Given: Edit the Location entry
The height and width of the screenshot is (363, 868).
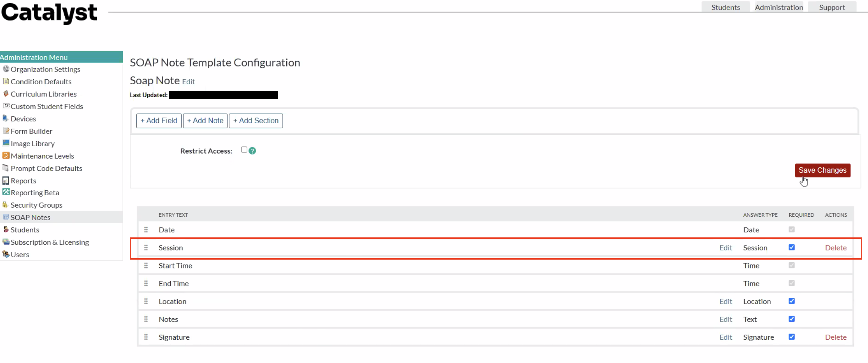Looking at the screenshot, I should pyautogui.click(x=725, y=301).
